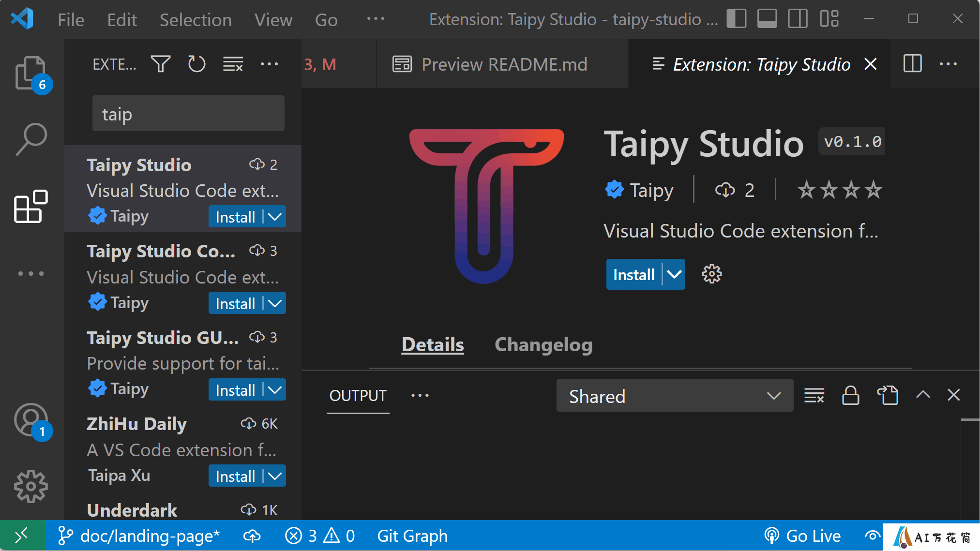Screen dimensions: 980x551
Task: Open Taipy Studio extension manage gear
Action: pos(711,274)
